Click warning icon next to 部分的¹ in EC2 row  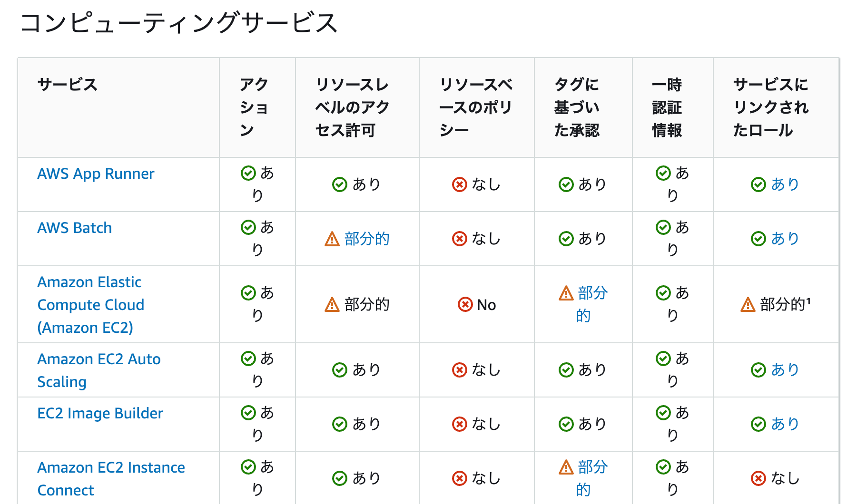coord(748,304)
